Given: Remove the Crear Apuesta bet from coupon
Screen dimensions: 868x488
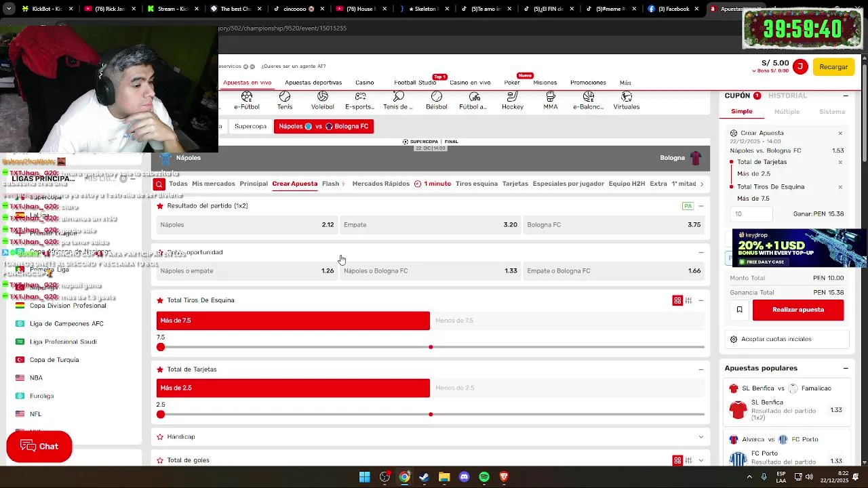Looking at the screenshot, I should click(x=840, y=134).
